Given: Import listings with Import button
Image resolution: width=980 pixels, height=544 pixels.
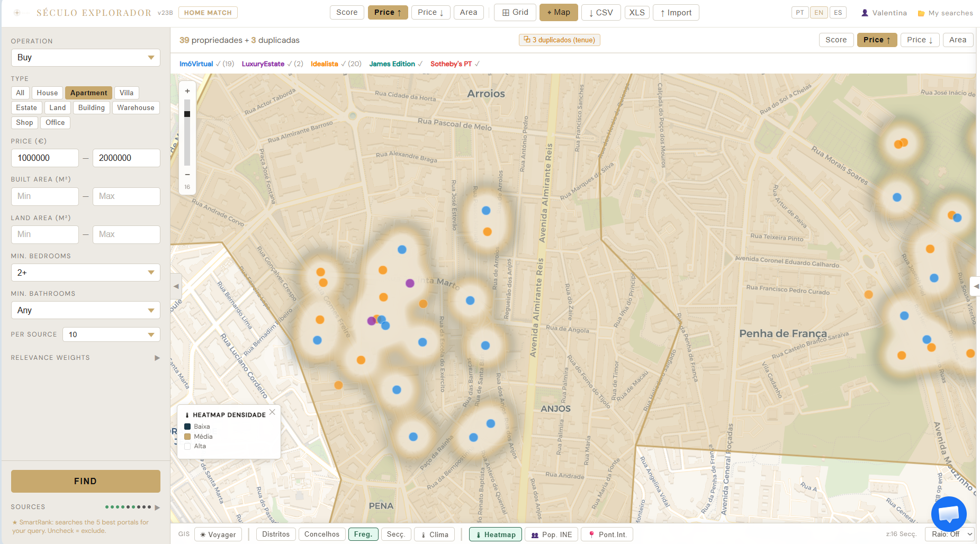Looking at the screenshot, I should (x=676, y=13).
